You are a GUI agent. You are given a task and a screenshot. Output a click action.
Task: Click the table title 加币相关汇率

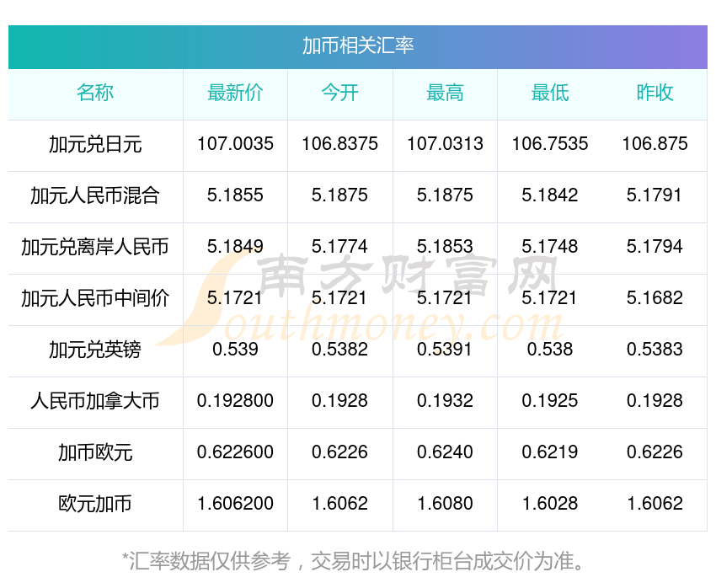(x=358, y=45)
